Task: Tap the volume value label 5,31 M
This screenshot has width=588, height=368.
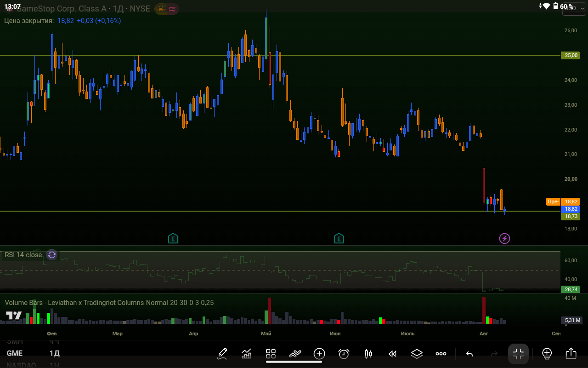Action: [x=572, y=320]
